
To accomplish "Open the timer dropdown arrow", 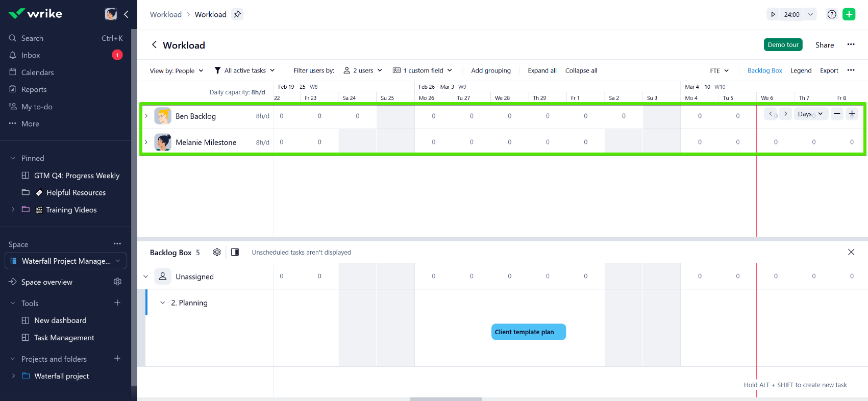I will pyautogui.click(x=810, y=14).
